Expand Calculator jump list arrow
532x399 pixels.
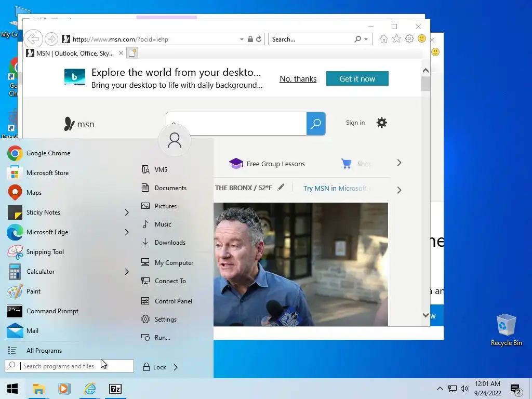coord(127,271)
